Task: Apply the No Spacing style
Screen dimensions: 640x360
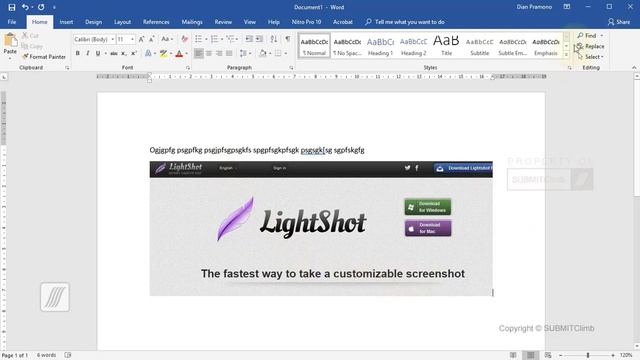Action: 347,46
